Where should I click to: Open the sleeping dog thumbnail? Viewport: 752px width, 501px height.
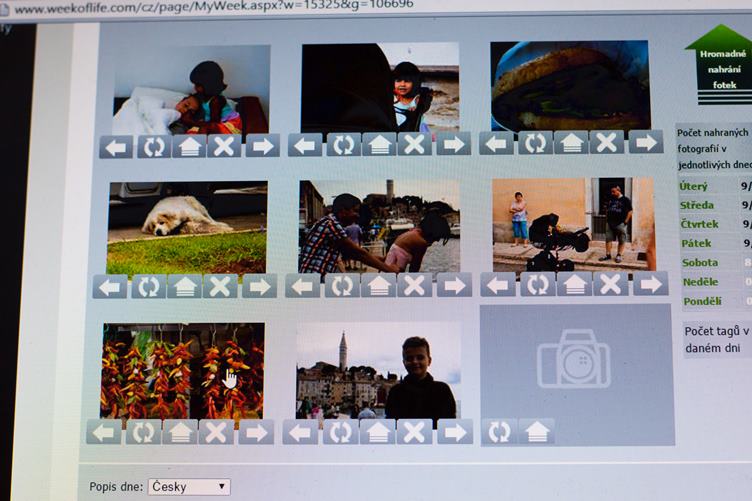click(x=187, y=227)
